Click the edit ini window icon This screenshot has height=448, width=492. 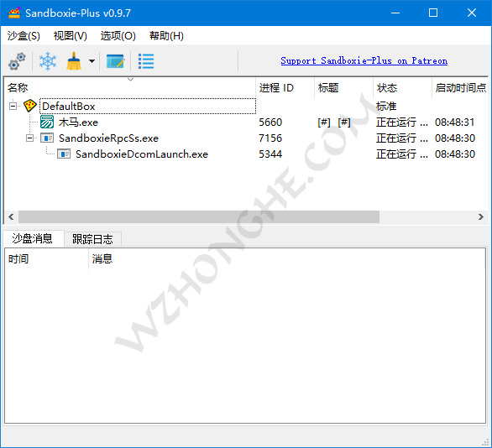click(115, 61)
